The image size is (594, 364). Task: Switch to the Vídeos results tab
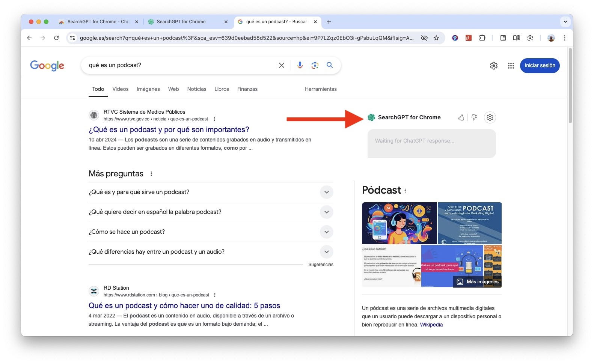121,89
